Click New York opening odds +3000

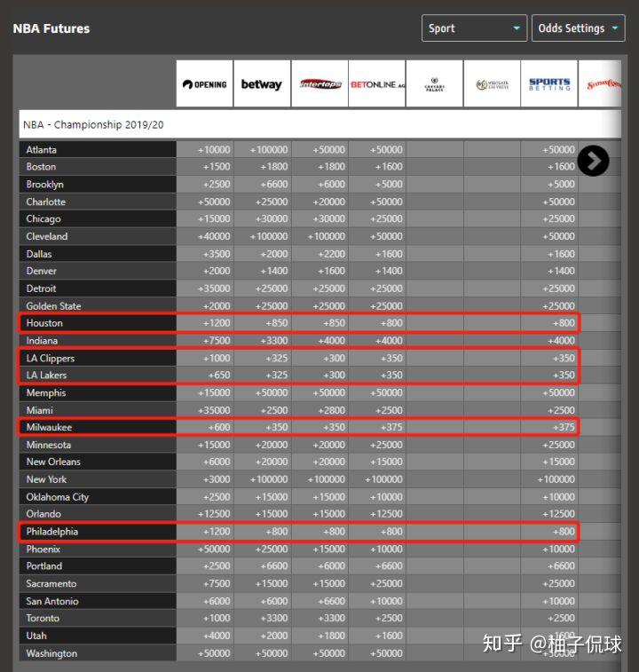[217, 479]
